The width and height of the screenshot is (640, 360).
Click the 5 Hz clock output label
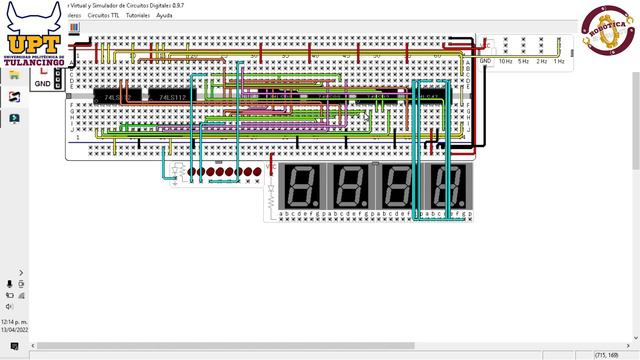pyautogui.click(x=523, y=61)
